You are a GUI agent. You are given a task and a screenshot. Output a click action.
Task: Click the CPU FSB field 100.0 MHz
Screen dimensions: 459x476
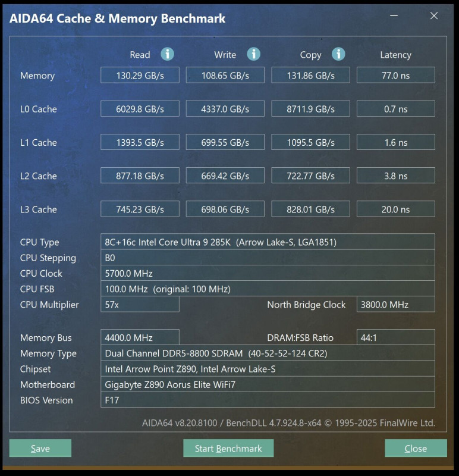(268, 289)
